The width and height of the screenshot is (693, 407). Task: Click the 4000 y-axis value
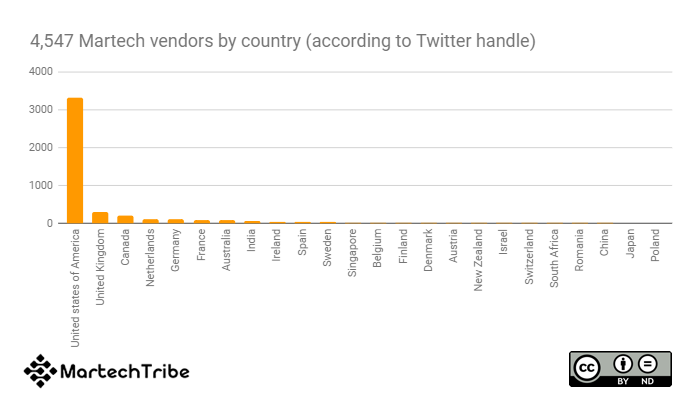coord(41,72)
